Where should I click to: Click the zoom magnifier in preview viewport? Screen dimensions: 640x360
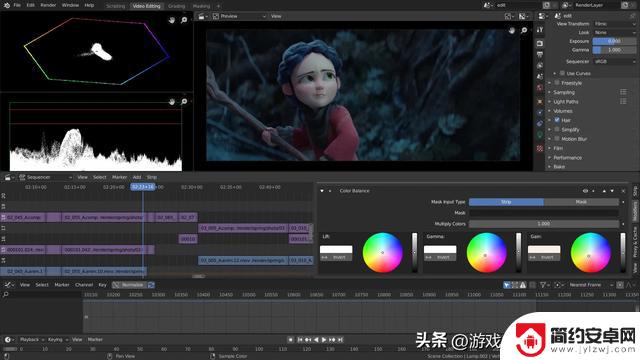(x=524, y=30)
